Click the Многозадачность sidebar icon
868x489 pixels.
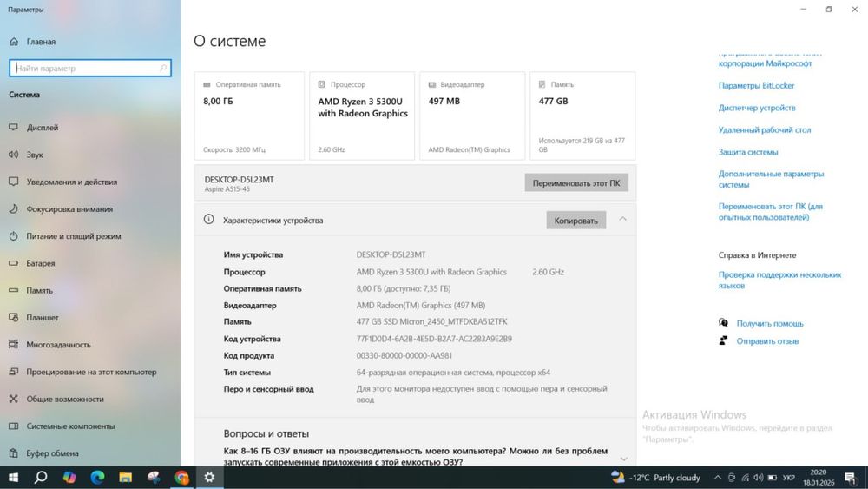pos(14,345)
